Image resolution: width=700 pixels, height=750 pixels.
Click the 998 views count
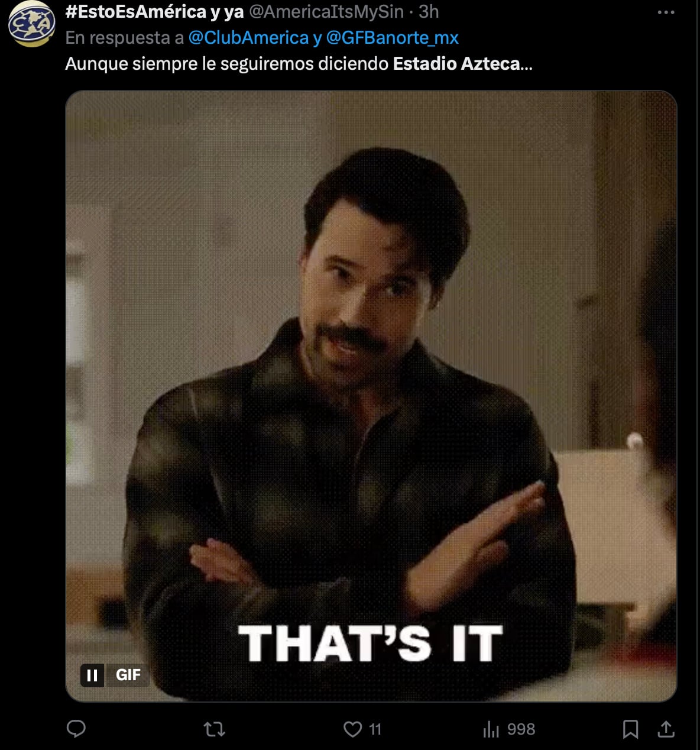click(521, 729)
